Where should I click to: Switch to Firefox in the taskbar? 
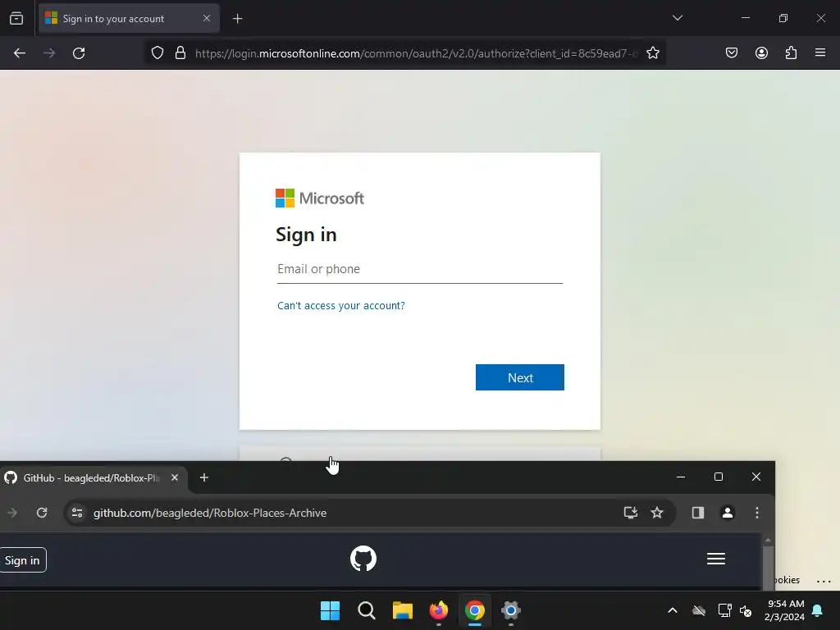(x=439, y=610)
